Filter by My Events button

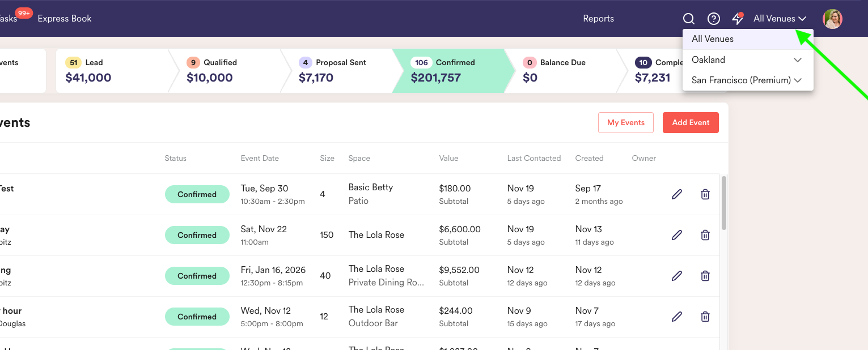click(x=625, y=122)
